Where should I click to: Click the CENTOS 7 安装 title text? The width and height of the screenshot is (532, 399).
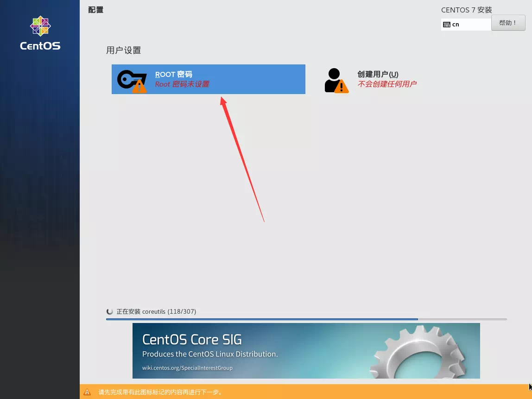click(x=467, y=10)
